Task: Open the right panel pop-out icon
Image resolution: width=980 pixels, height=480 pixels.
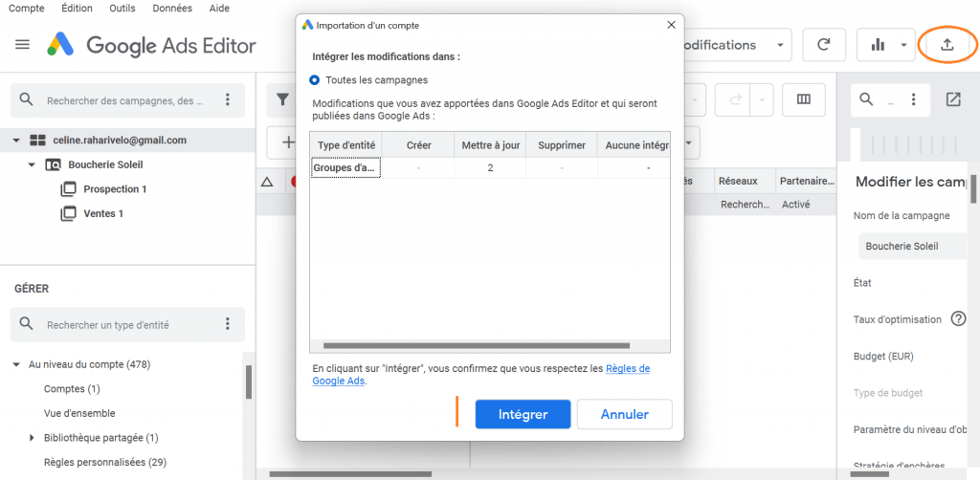Action: click(x=953, y=99)
